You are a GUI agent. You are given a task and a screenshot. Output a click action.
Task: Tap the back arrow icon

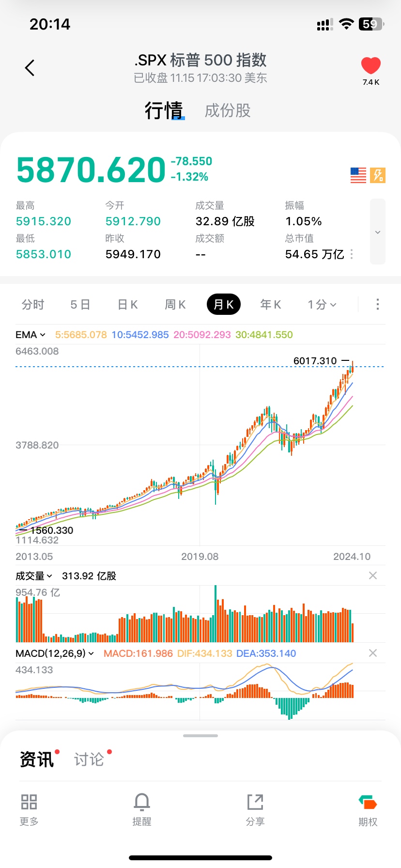(30, 68)
